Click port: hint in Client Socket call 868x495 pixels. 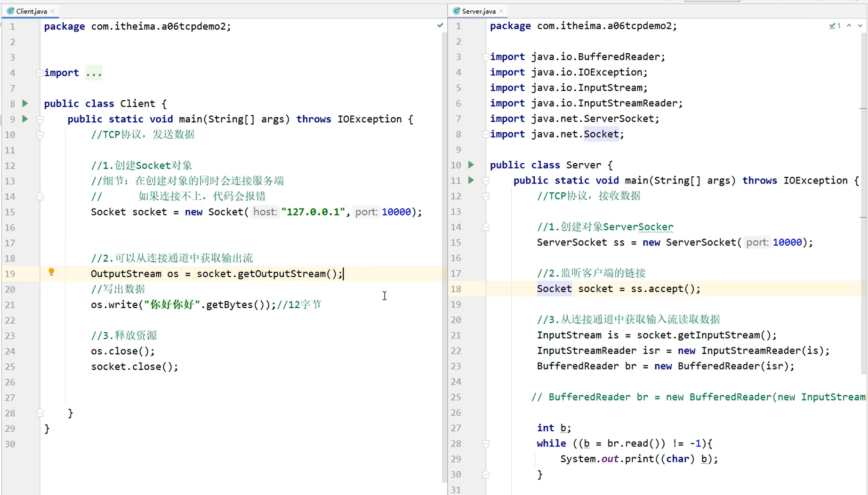click(x=366, y=212)
